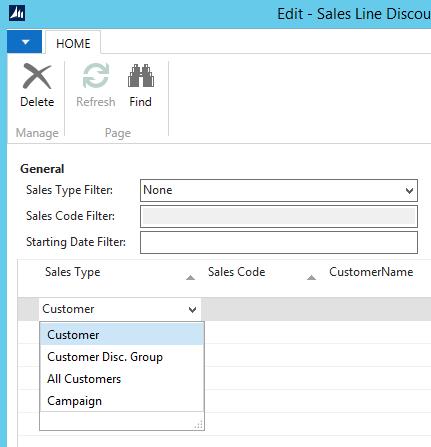Expand the Sales Type Filter dropdown arrow
Screen dimensions: 431x447
pyautogui.click(x=409, y=191)
